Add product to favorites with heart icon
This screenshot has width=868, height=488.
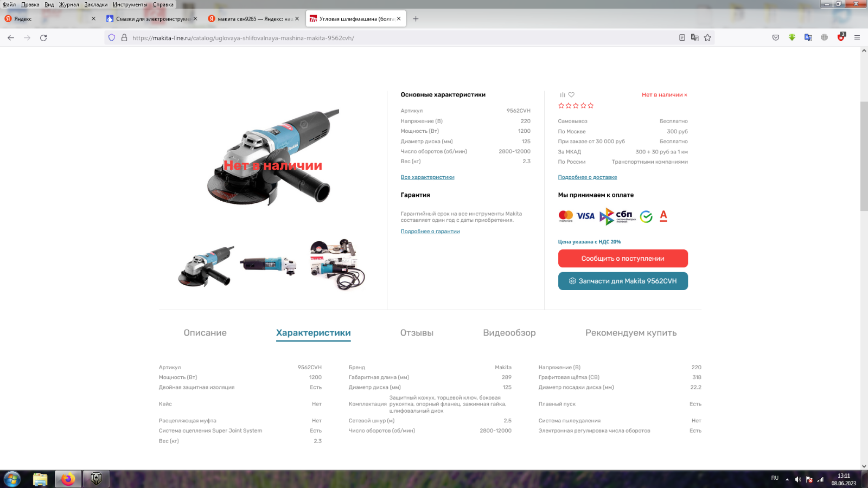tap(571, 95)
